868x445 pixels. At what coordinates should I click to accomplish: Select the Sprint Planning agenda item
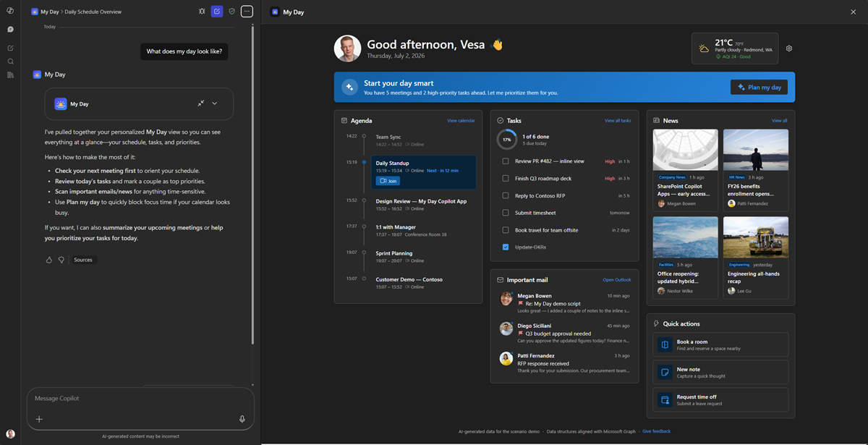click(424, 257)
